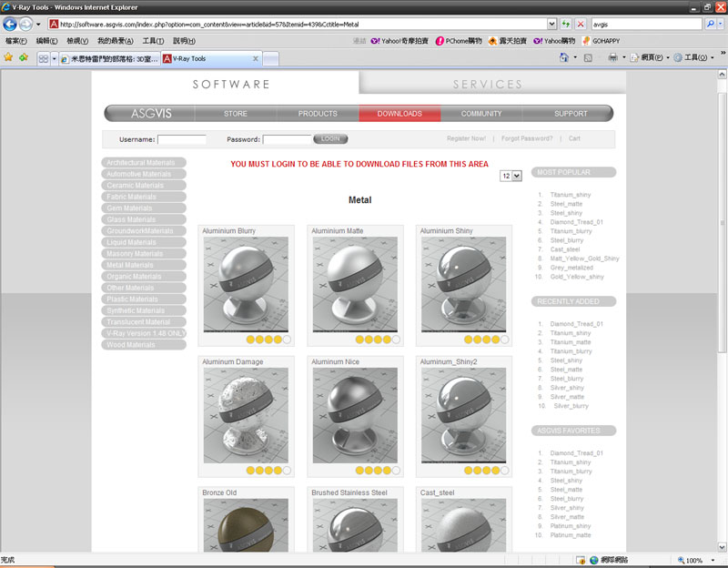Click the Register Now! link
The height and width of the screenshot is (568, 728).
466,138
